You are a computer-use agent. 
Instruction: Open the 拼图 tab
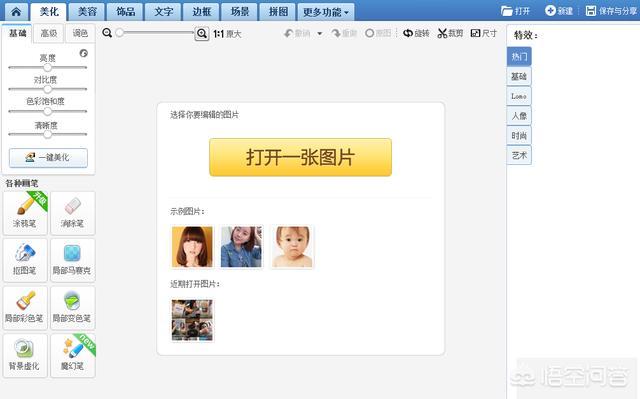click(x=278, y=11)
